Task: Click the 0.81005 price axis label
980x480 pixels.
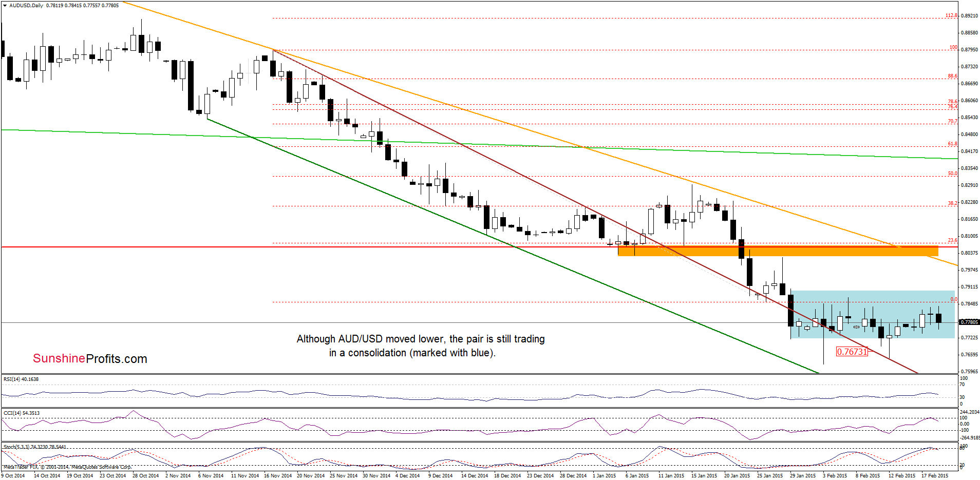Action: coord(969,236)
